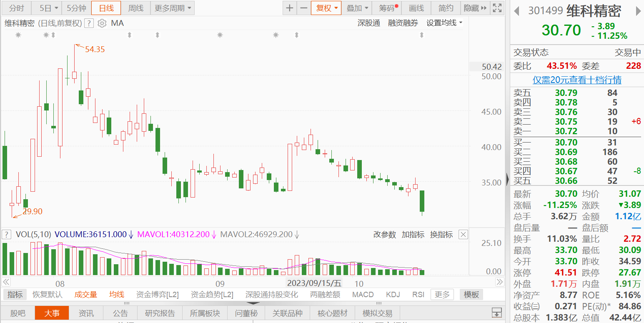Click the 2023/09/15/五 date label

click(x=314, y=283)
